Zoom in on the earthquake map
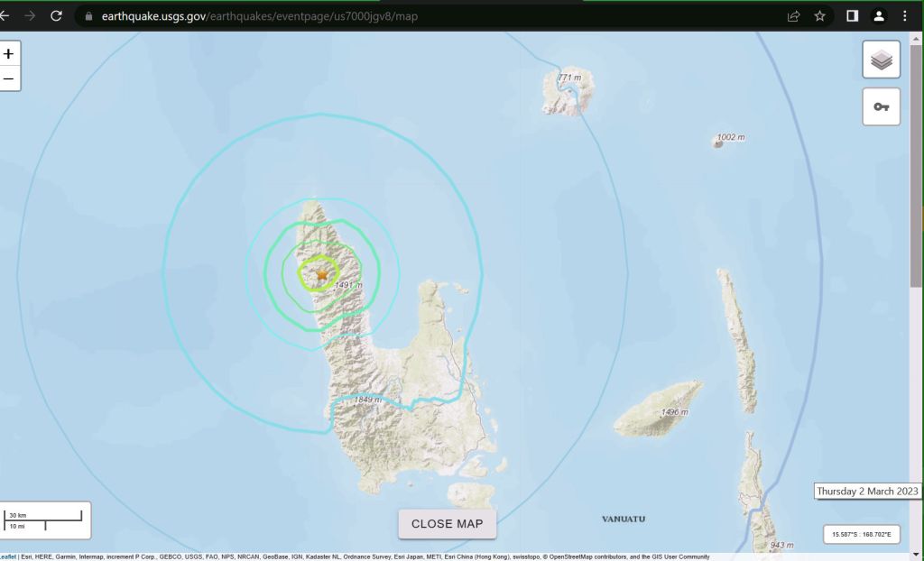Screen dimensions: 924x561 [x=9, y=53]
